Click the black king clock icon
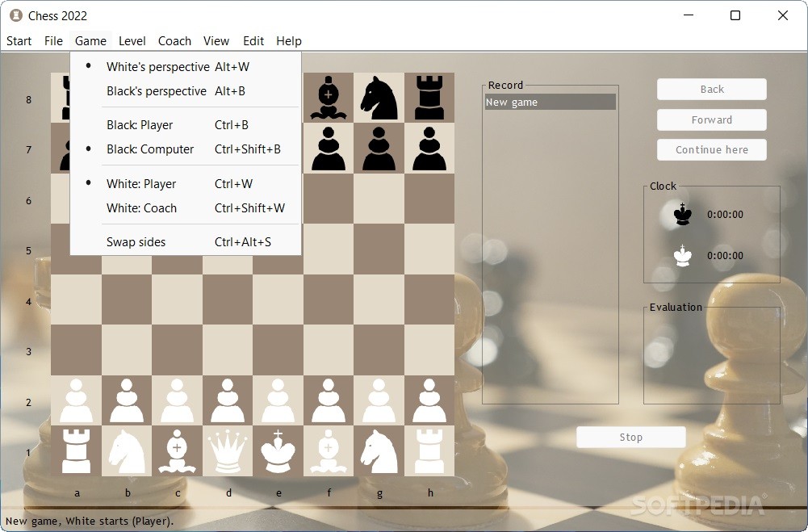Viewport: 808px width, 532px height. pos(683,215)
